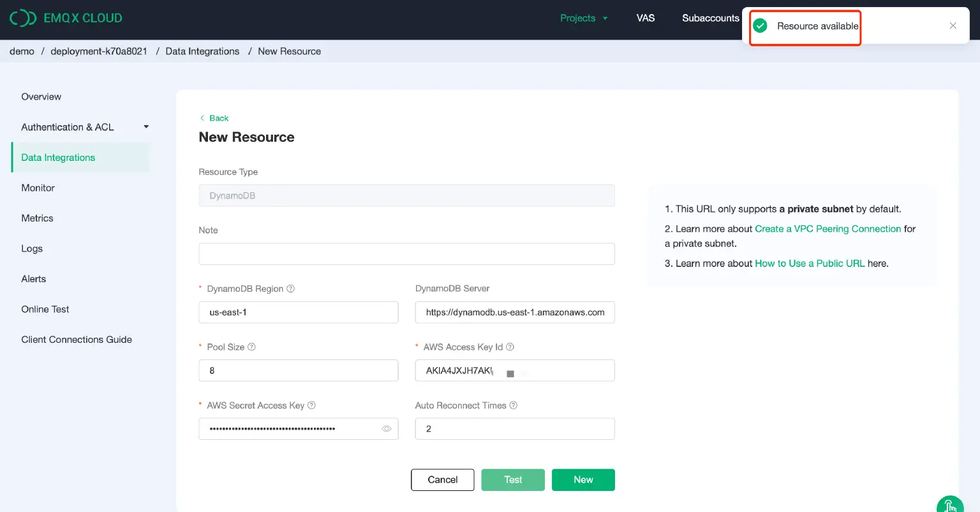The height and width of the screenshot is (512, 980).
Task: Dismiss the Resource available notification
Action: [x=953, y=25]
